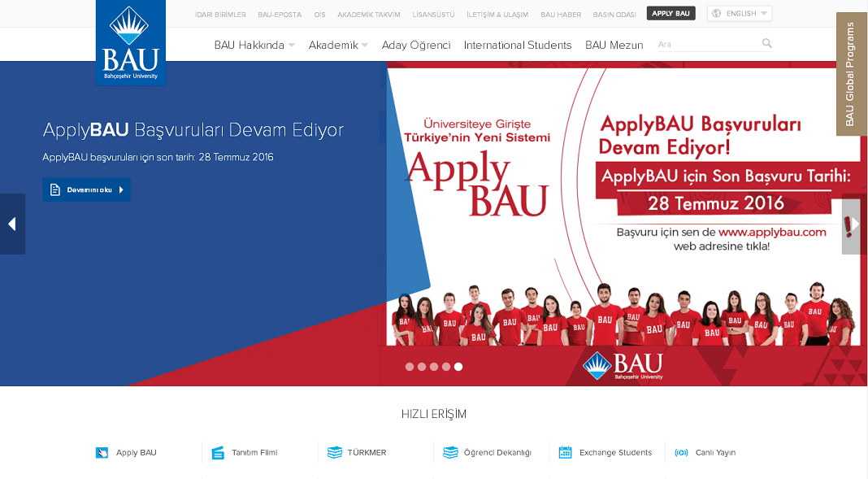Screen dimensions: 868x479
Task: Click the Öğrenci Dekanlığı icon
Action: [x=450, y=452]
